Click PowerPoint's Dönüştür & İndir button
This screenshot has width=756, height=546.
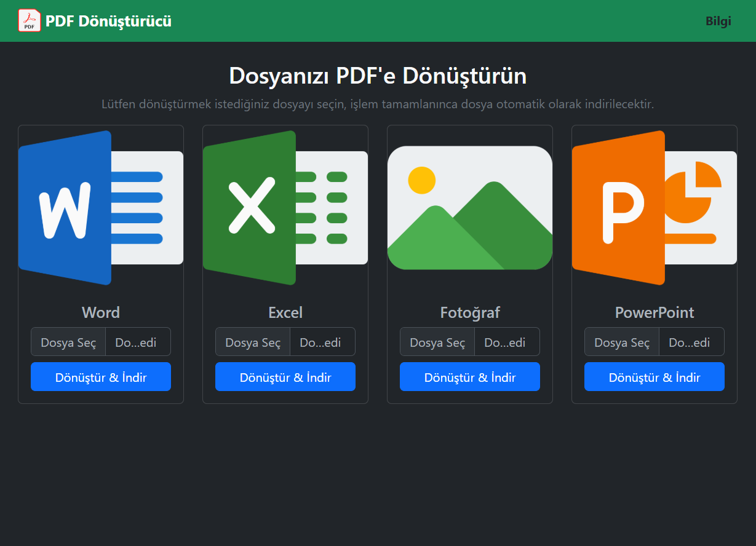click(x=655, y=377)
